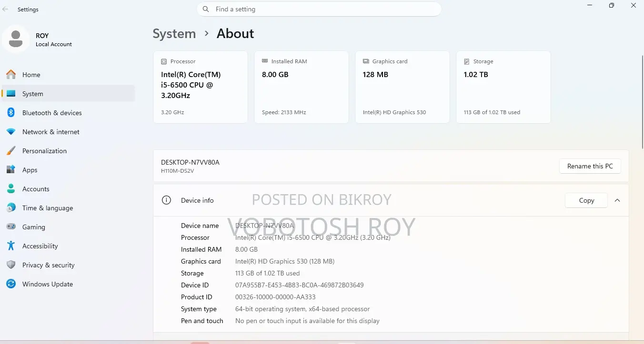Collapse the Device info section chevron
Screen dimensions: 644x344
617,200
